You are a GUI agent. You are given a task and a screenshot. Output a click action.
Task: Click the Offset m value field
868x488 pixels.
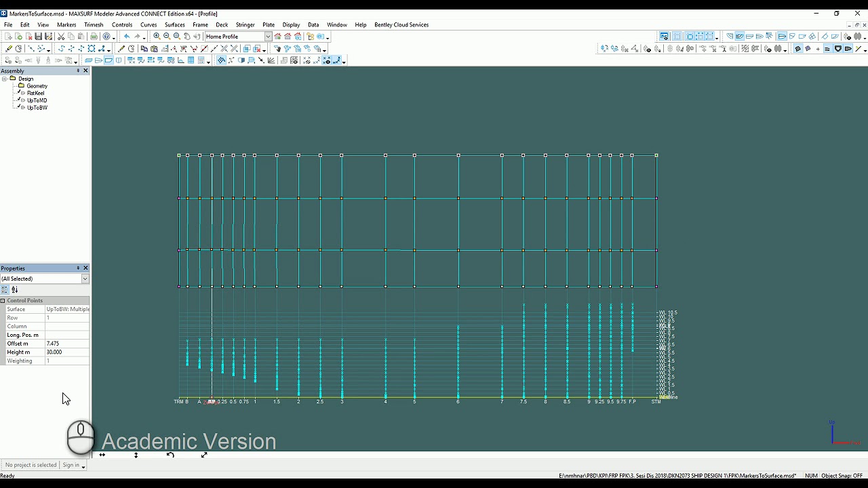coord(67,344)
